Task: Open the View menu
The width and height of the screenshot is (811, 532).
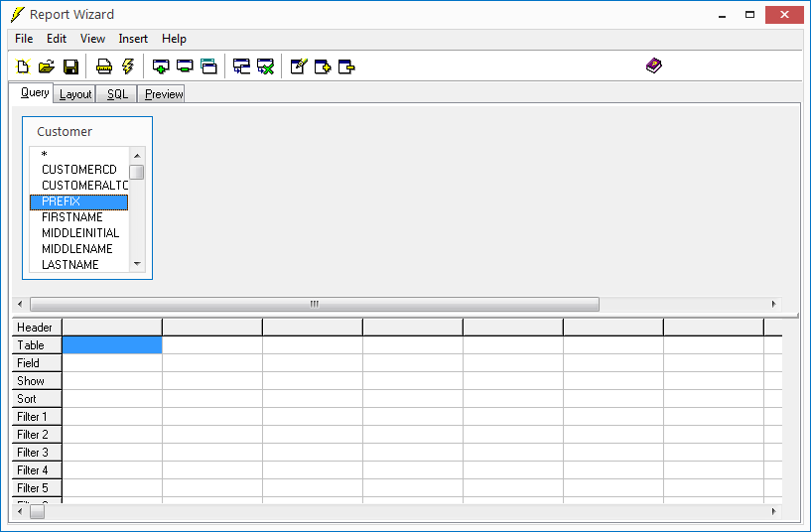Action: [x=92, y=39]
